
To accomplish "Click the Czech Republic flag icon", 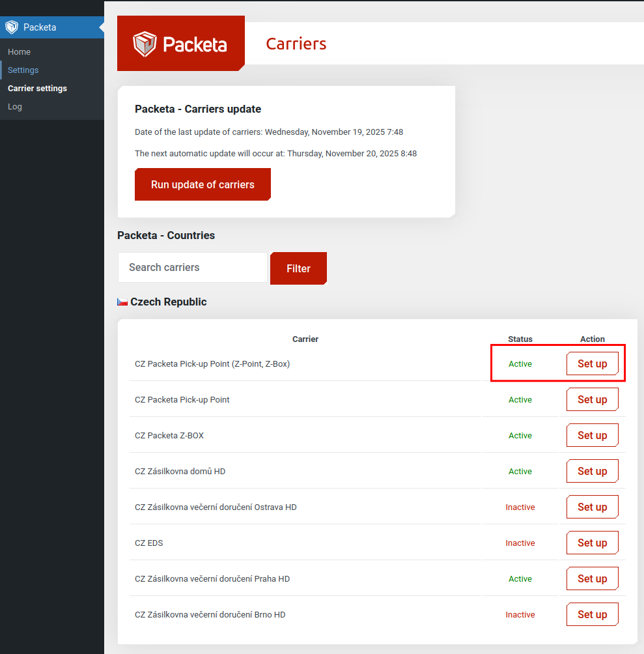I will [122, 302].
